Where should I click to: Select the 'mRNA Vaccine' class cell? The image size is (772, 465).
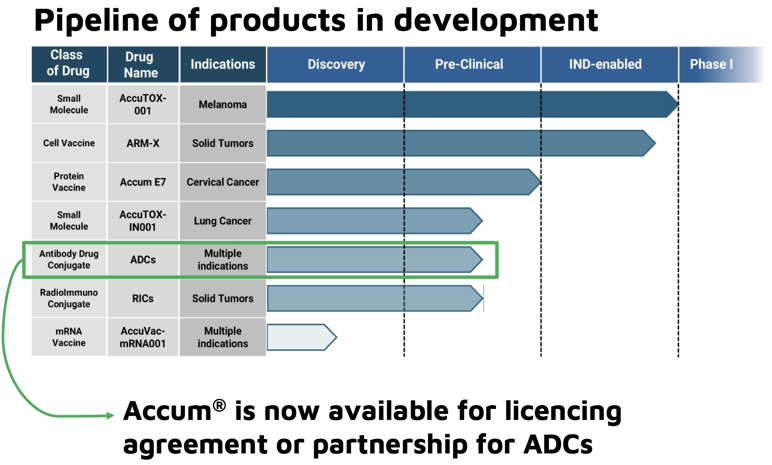click(69, 337)
